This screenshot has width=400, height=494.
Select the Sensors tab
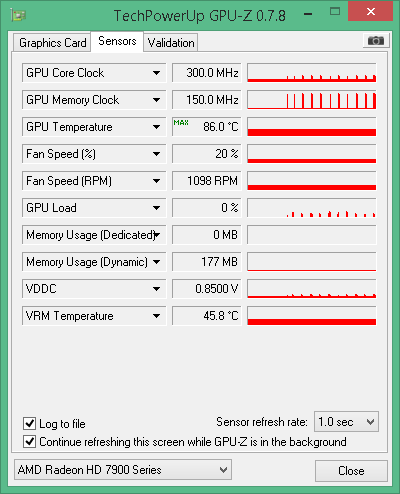[x=117, y=41]
